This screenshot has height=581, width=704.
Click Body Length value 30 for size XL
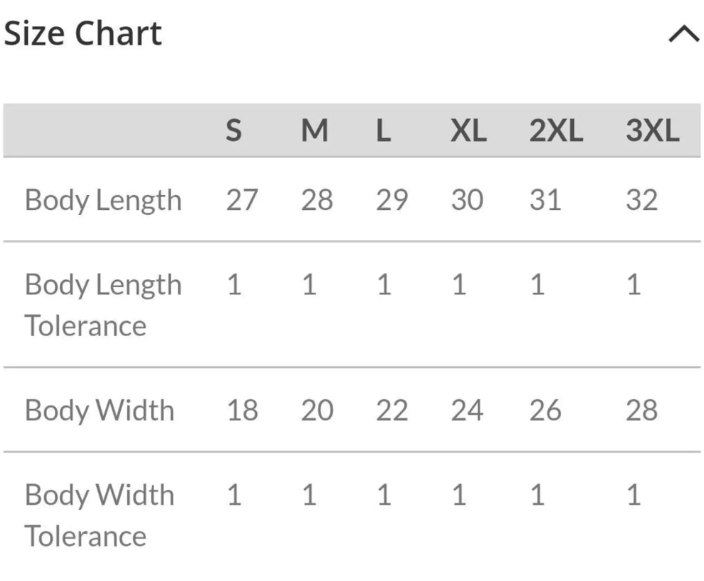coord(466,200)
